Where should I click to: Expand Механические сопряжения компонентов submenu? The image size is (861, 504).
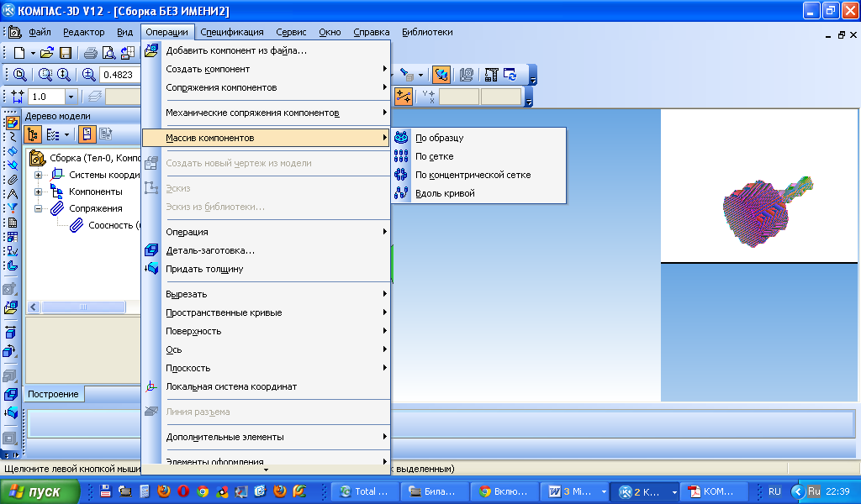click(266, 113)
